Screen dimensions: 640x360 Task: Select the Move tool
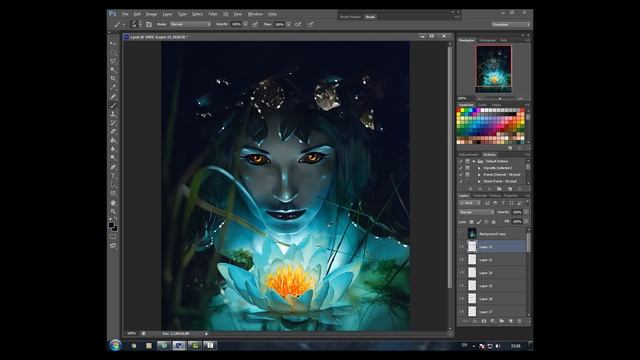(x=113, y=44)
